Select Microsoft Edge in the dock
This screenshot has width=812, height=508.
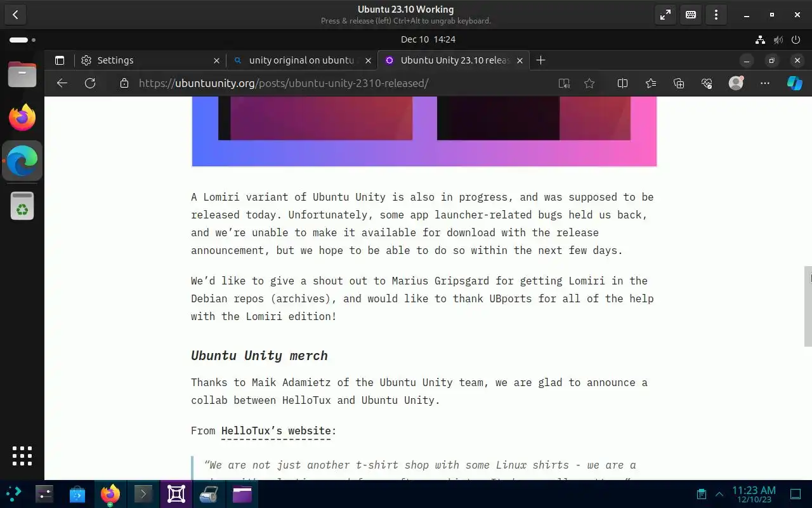point(22,161)
